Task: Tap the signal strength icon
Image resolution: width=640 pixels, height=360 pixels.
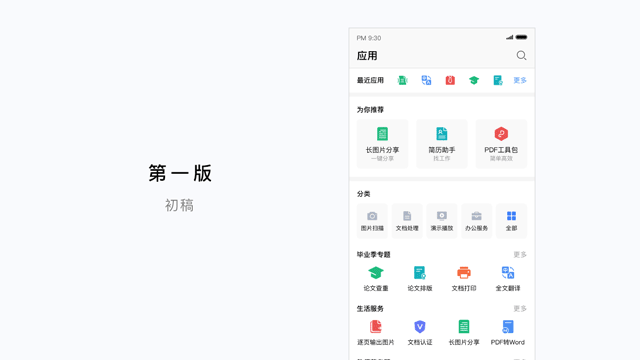Action: [x=509, y=37]
